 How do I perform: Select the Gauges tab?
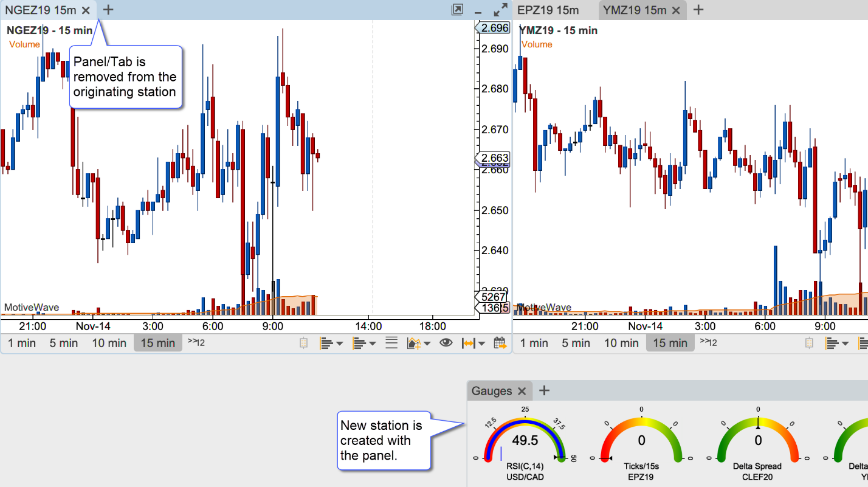pos(492,391)
